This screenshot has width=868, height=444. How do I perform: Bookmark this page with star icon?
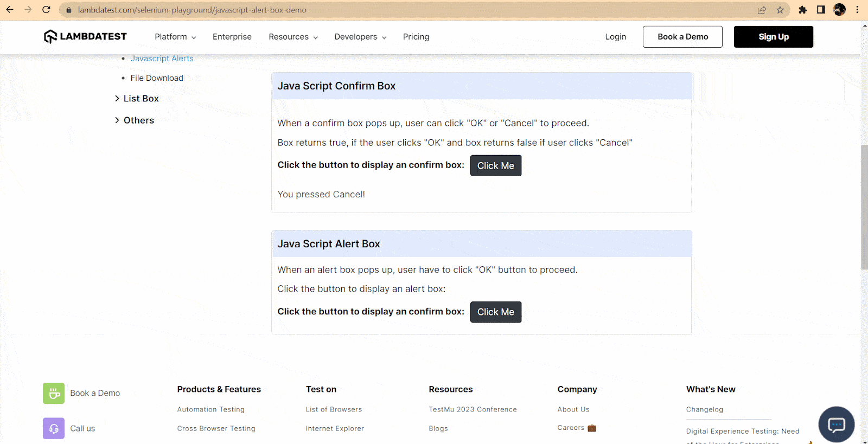(780, 10)
